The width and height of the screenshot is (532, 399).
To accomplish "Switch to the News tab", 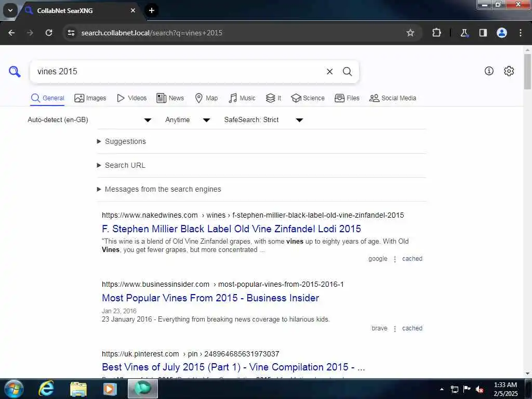I will pyautogui.click(x=170, y=98).
